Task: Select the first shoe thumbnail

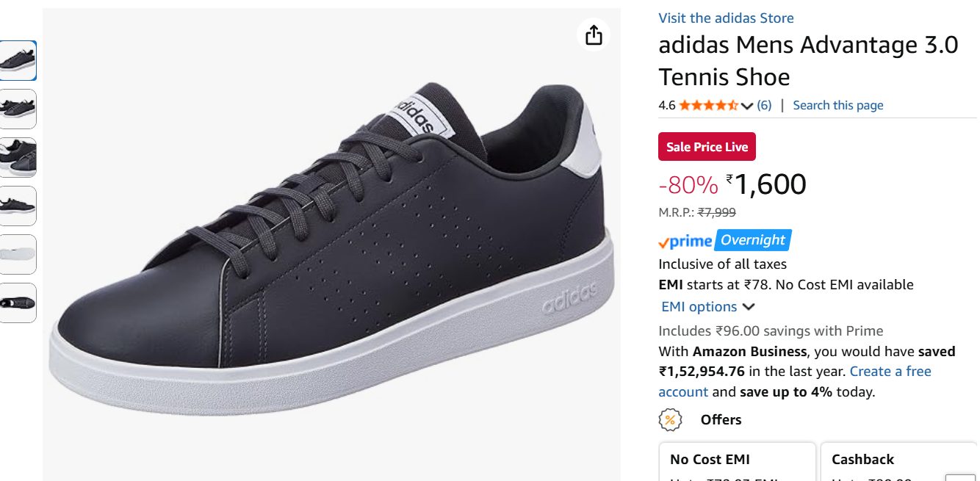Action: coord(18,60)
